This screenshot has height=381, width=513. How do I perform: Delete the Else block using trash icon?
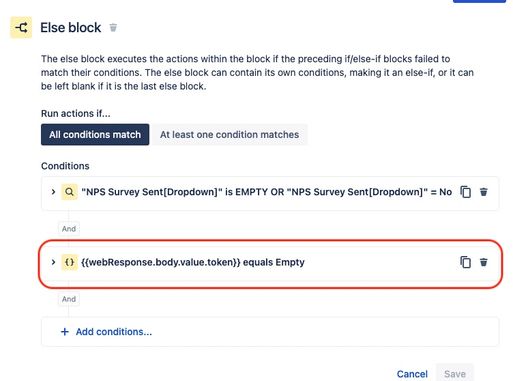pyautogui.click(x=113, y=27)
